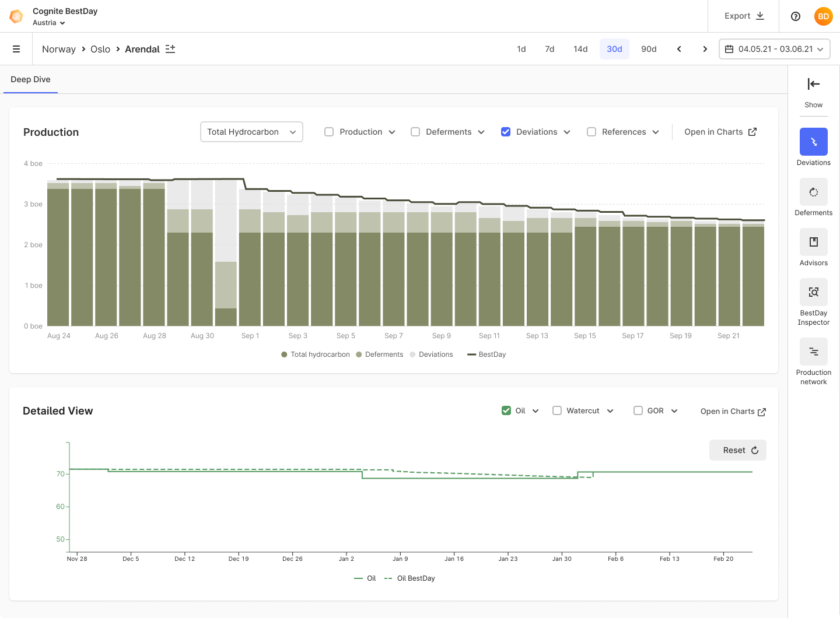The height and width of the screenshot is (618, 840).
Task: Click Deviations legend hatched dot
Action: pyautogui.click(x=412, y=354)
